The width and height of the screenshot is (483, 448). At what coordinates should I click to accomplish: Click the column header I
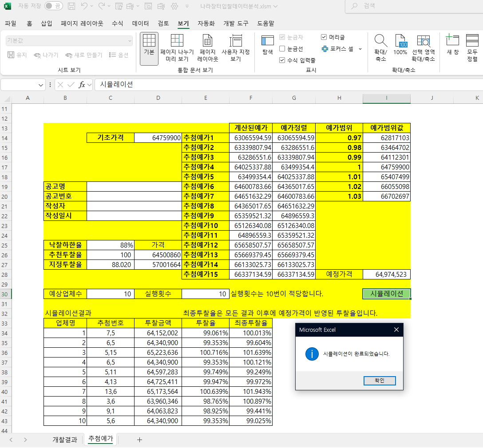coord(387,98)
